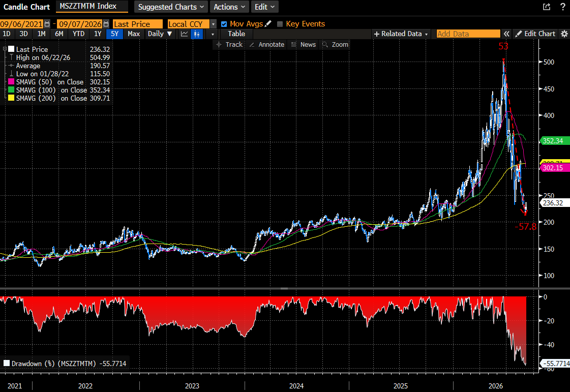Click the Annotate tool button
Image resolution: width=570 pixels, height=392 pixels.
[267, 44]
